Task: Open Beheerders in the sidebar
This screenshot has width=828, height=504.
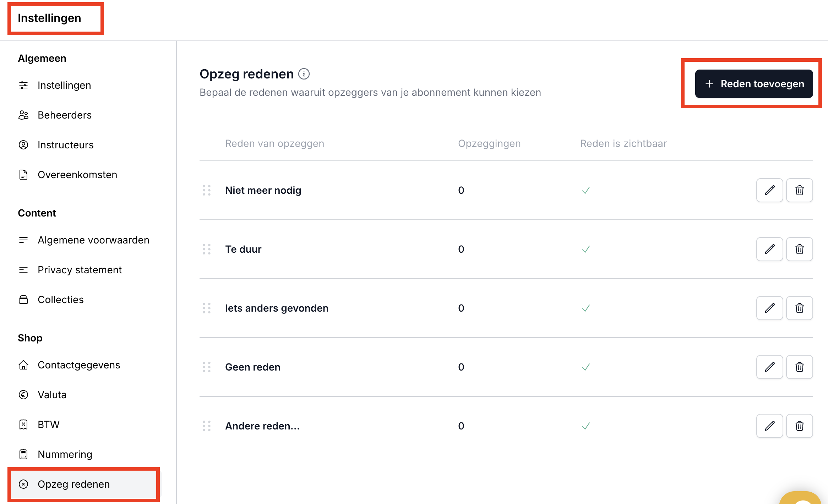Action: coord(65,115)
